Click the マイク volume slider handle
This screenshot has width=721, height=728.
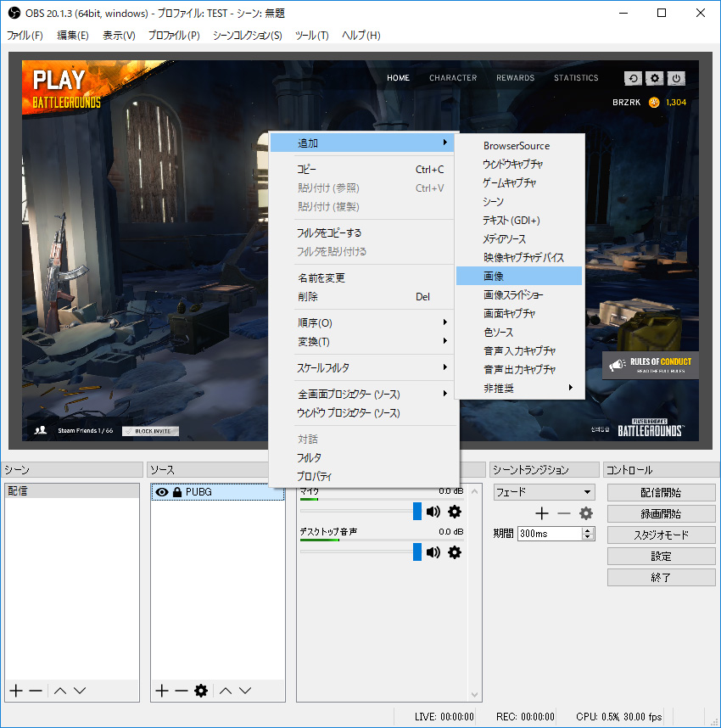(417, 512)
